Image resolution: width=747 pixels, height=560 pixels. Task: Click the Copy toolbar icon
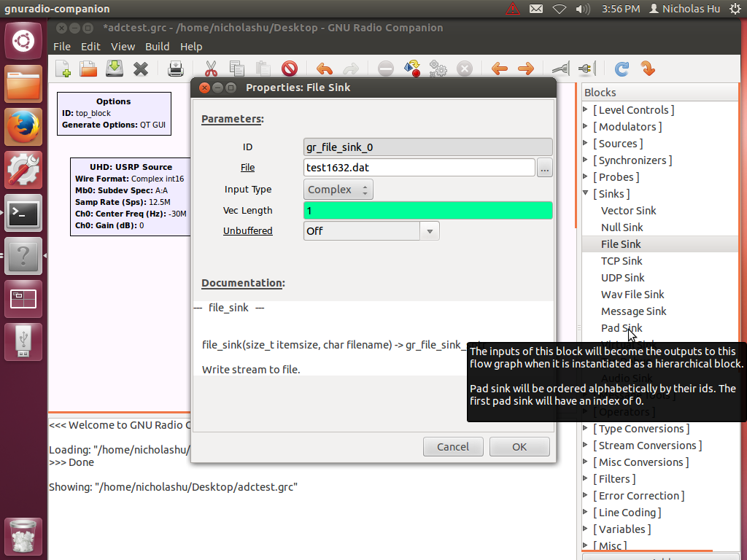point(237,69)
